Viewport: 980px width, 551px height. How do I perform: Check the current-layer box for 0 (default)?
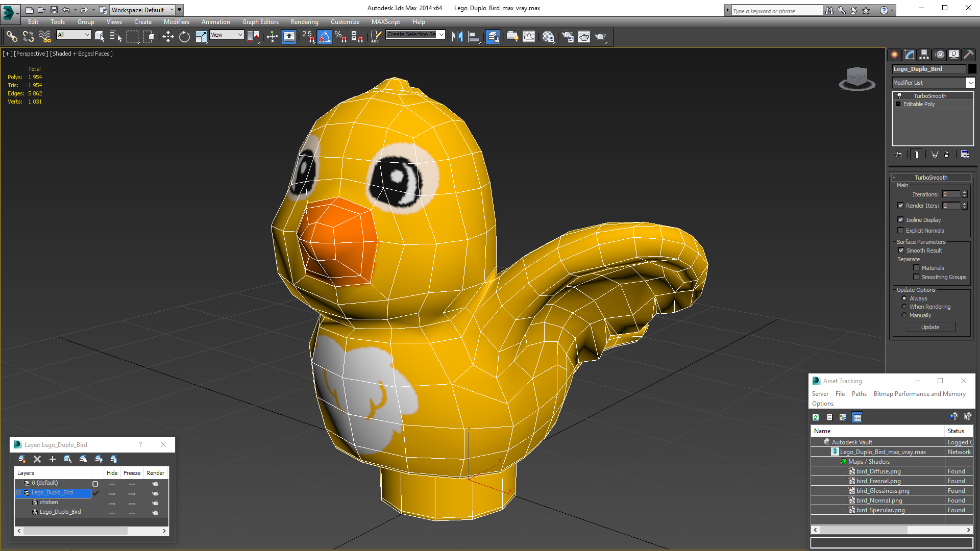[x=95, y=484]
